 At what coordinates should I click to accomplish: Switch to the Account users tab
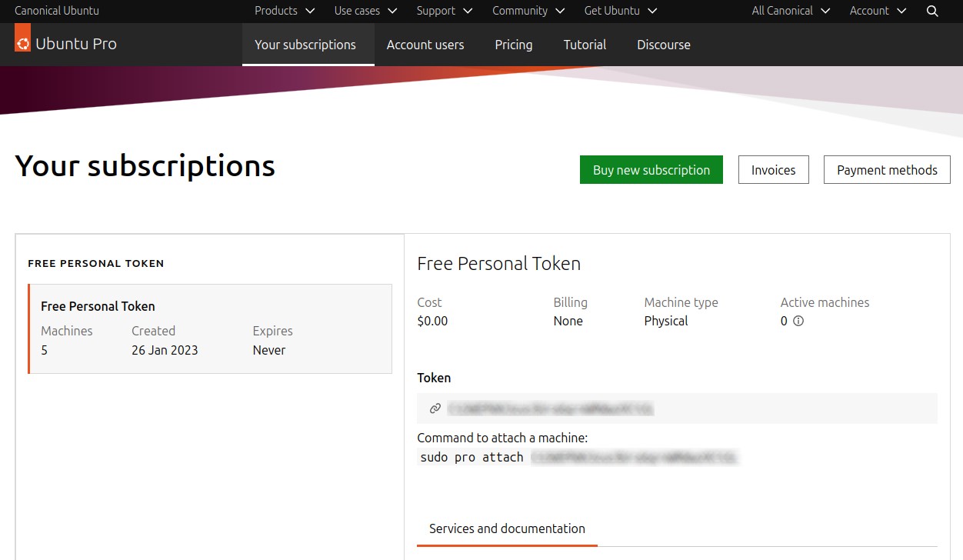click(x=425, y=45)
